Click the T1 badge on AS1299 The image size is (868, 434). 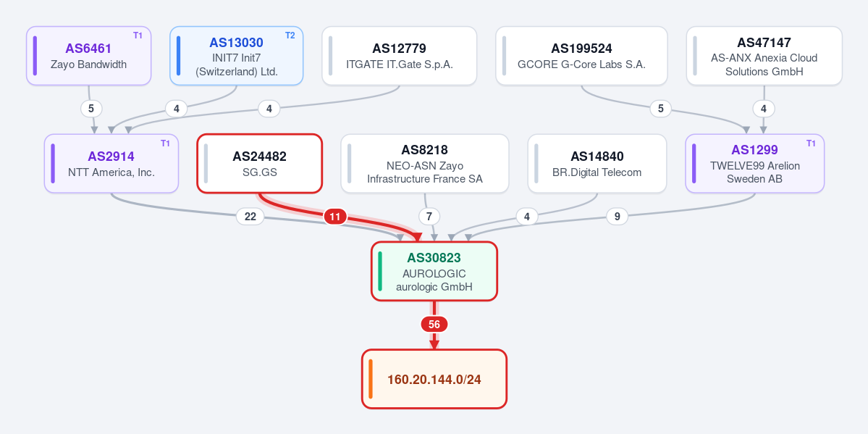(811, 143)
